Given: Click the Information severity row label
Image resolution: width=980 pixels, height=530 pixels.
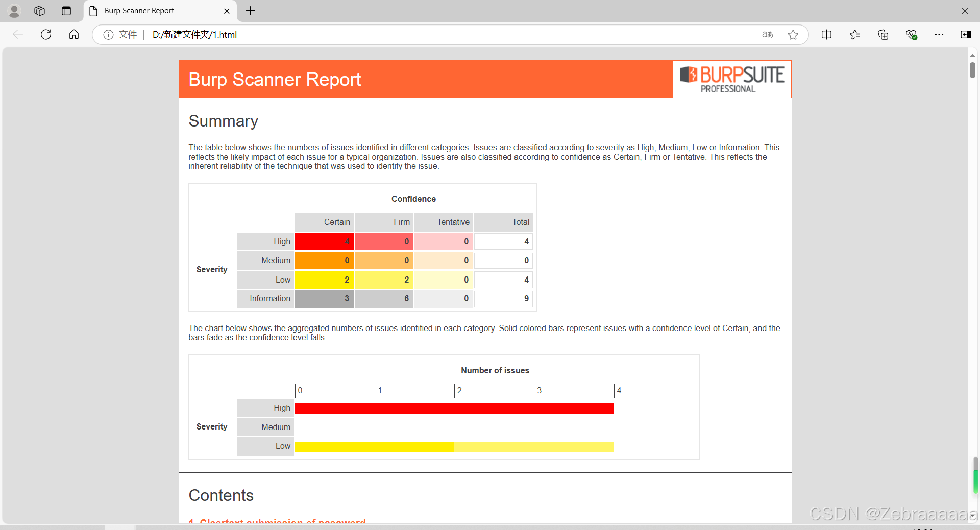Looking at the screenshot, I should (x=265, y=298).
